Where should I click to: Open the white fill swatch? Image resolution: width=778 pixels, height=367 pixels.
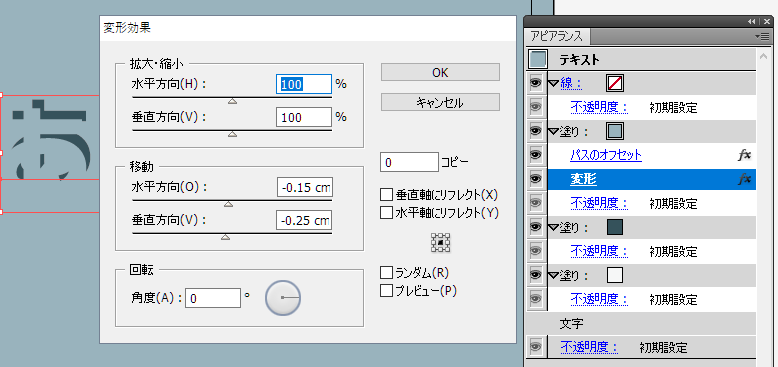point(615,275)
